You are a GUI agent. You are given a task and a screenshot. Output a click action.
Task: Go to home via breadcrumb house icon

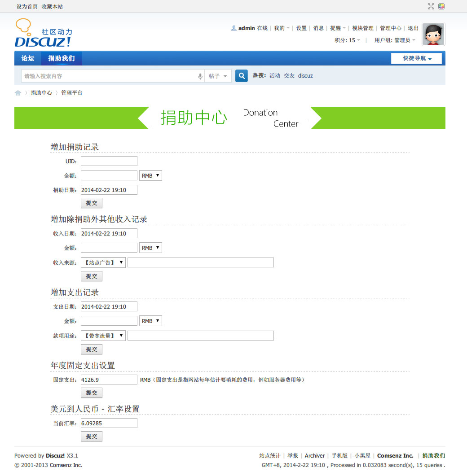pyautogui.click(x=18, y=93)
